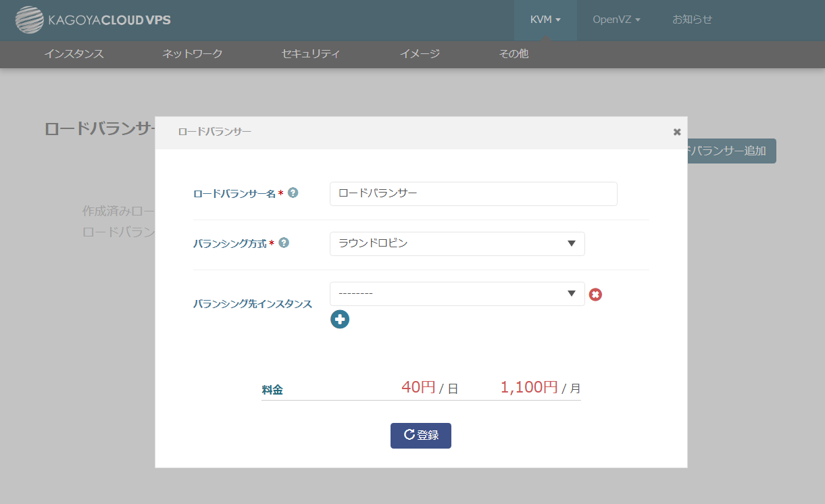The image size is (825, 504).
Task: Click help icon beside ロードバランサー名
Action: (293, 193)
